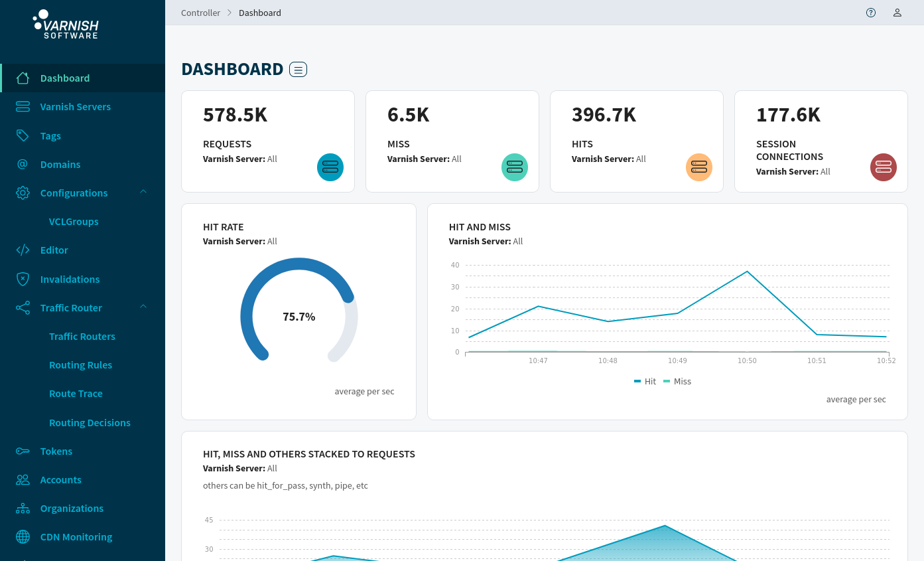The image size is (924, 561).
Task: Click blue server icon on Requests card
Action: pos(330,167)
